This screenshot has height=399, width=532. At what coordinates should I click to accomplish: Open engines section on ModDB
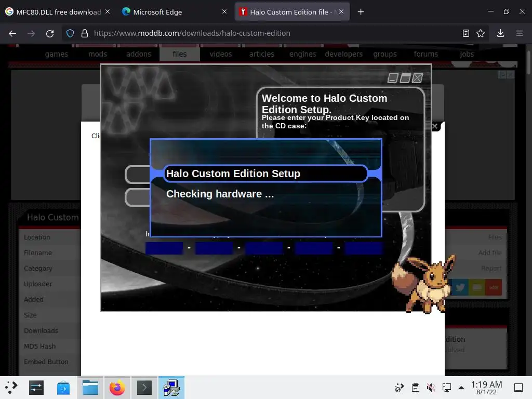(x=303, y=54)
